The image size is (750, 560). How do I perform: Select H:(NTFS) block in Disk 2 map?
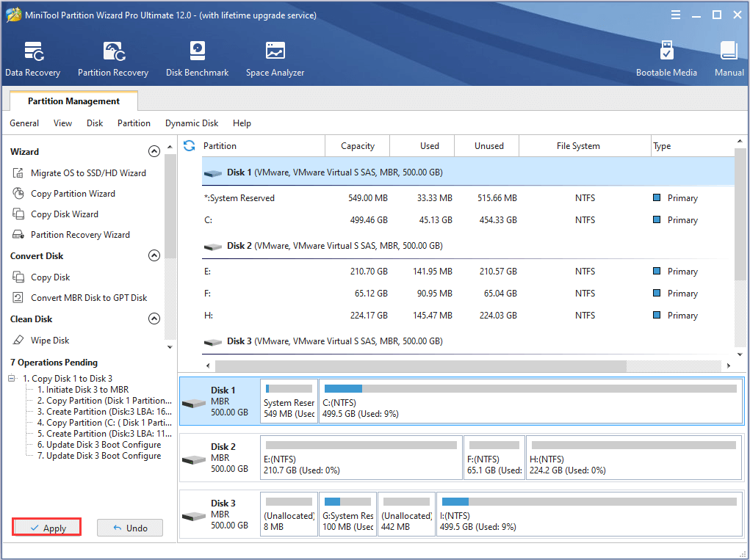click(634, 457)
